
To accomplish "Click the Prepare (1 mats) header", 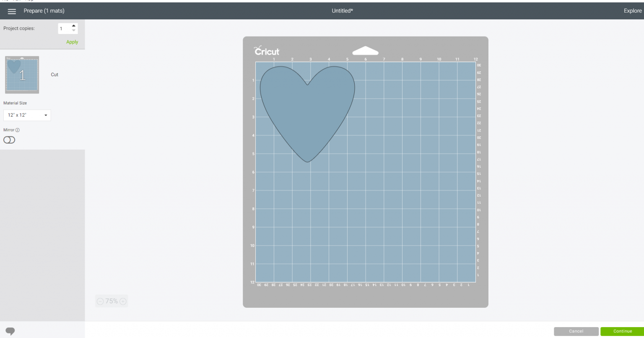I will click(44, 11).
